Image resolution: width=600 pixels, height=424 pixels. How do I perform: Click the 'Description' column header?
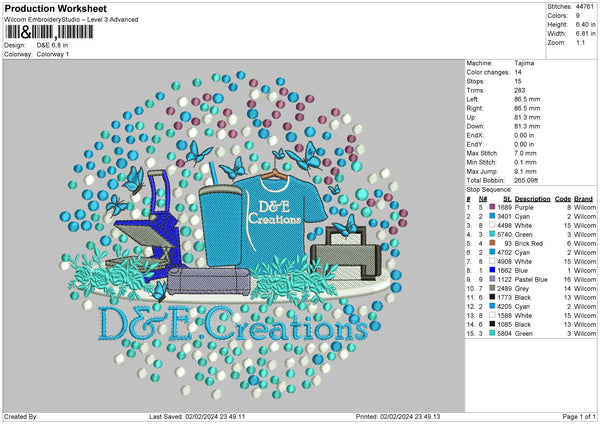532,199
